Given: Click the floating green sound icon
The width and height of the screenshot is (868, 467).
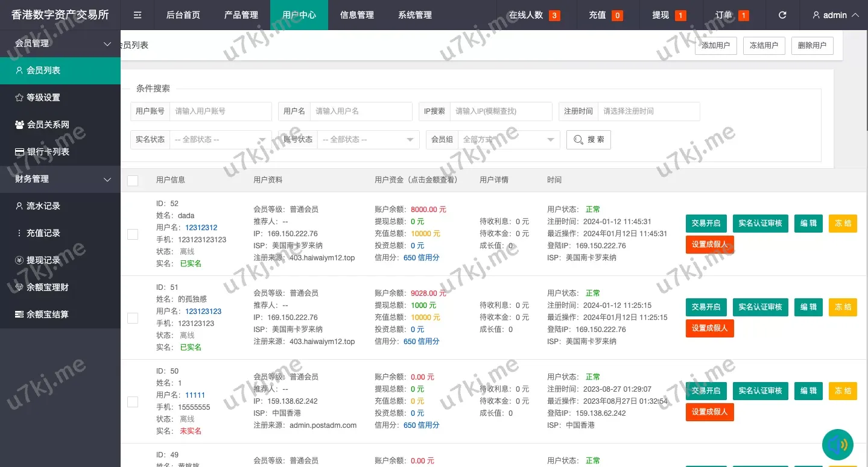Looking at the screenshot, I should 838,445.
